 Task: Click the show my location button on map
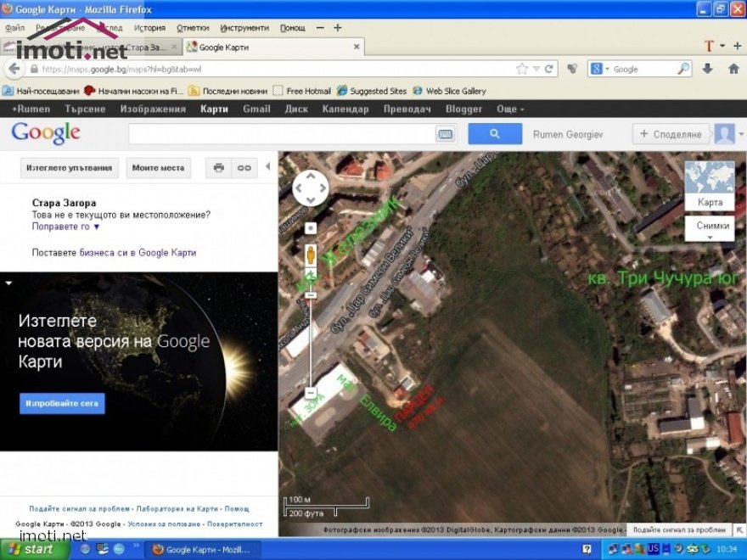[x=311, y=228]
